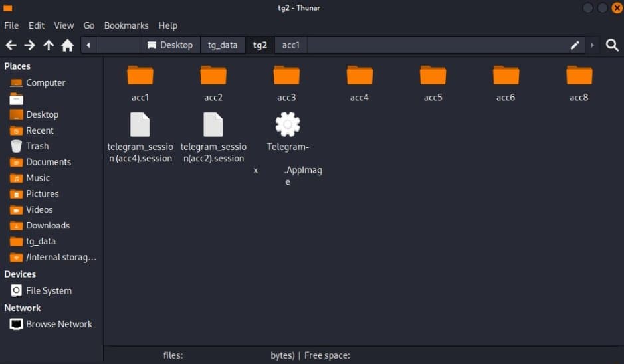The image size is (624, 364).
Task: Select the Telegram AppImage gear icon
Action: [288, 124]
